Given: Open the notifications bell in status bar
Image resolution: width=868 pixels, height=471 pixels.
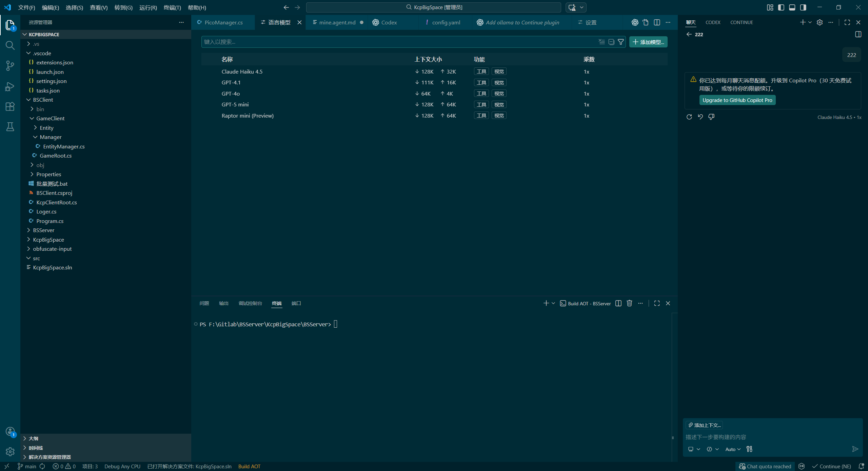Looking at the screenshot, I should (861, 466).
